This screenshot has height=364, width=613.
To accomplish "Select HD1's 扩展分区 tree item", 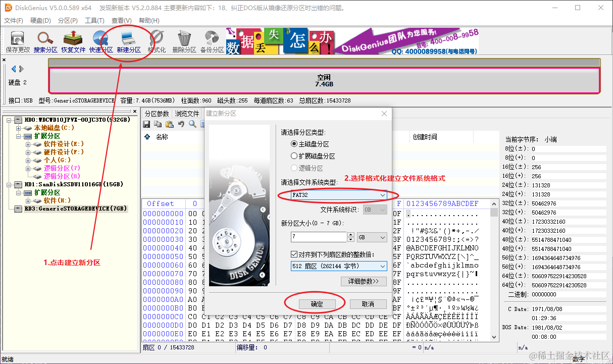I will (47, 192).
